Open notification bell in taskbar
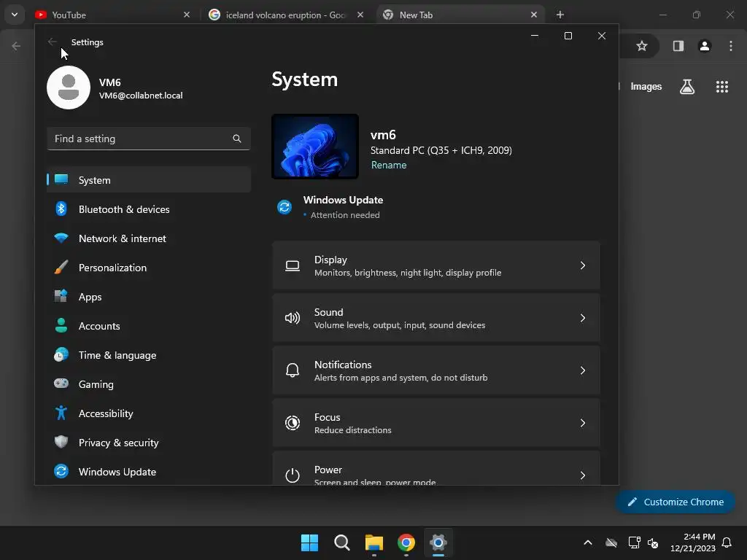This screenshot has height=560, width=747. 727,542
